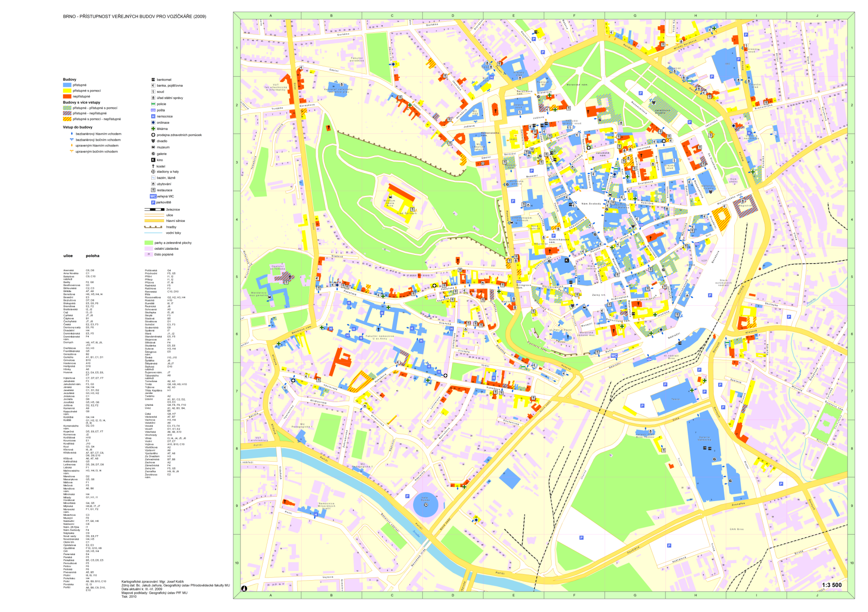Click the bezbariérový hlavním vchodem blue marker
The height and width of the screenshot is (612, 868).
tap(72, 134)
